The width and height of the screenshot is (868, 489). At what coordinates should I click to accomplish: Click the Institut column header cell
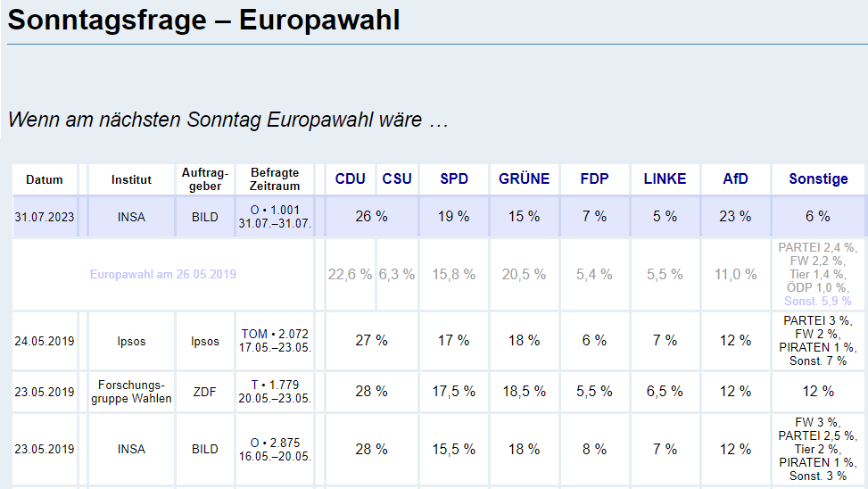pyautogui.click(x=131, y=179)
